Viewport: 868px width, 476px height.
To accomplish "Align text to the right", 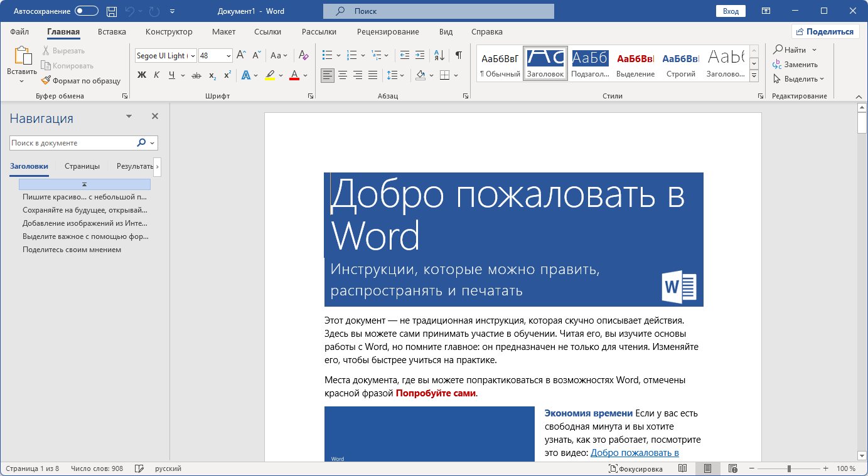I will [x=358, y=75].
